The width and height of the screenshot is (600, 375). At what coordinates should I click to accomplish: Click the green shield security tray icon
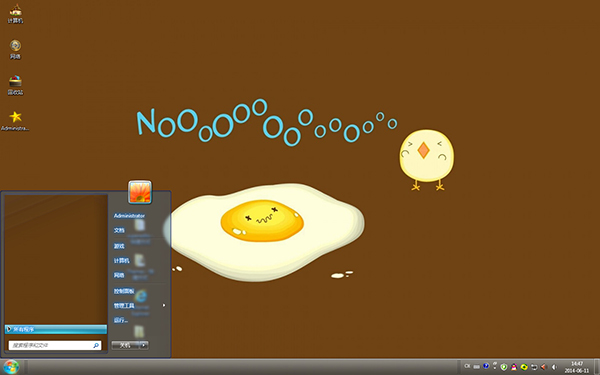504,367
